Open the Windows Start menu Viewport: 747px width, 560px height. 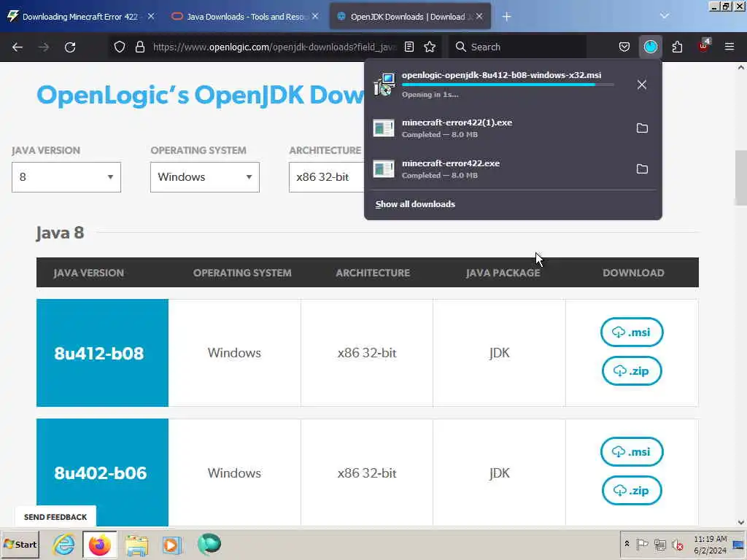pos(20,545)
